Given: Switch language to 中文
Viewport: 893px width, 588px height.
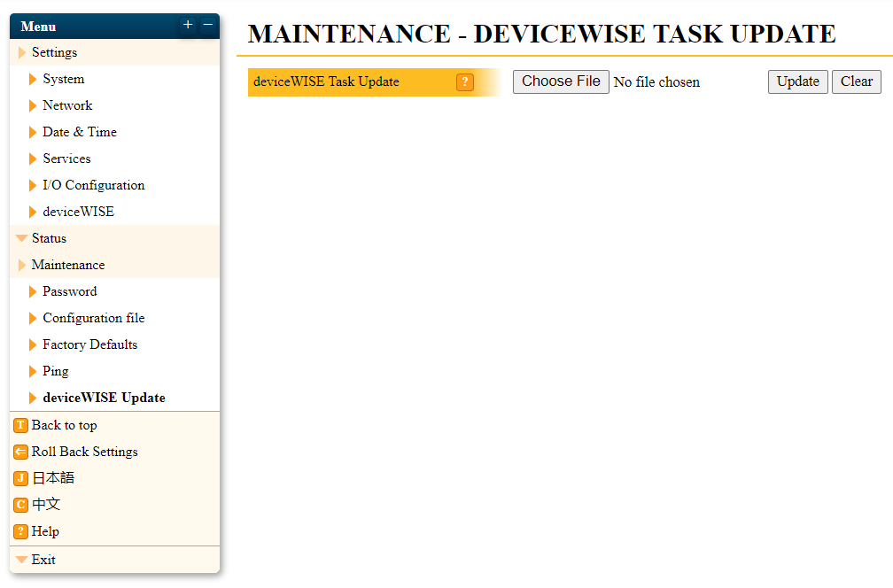Looking at the screenshot, I should pyautogui.click(x=46, y=505).
